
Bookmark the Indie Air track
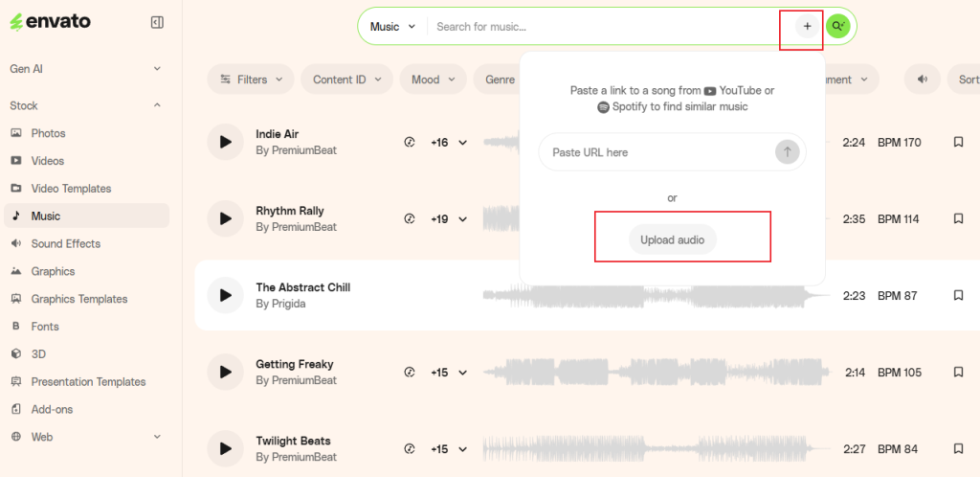958,143
